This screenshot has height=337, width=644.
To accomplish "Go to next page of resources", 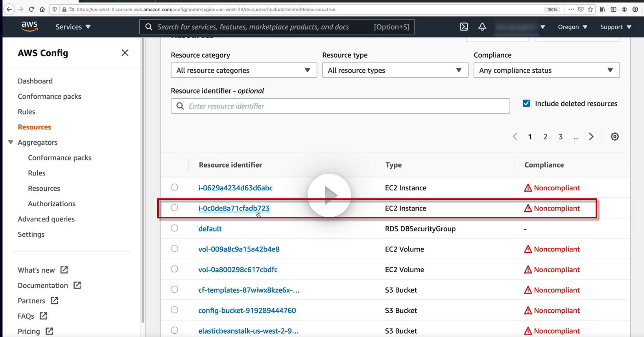I will tap(591, 137).
